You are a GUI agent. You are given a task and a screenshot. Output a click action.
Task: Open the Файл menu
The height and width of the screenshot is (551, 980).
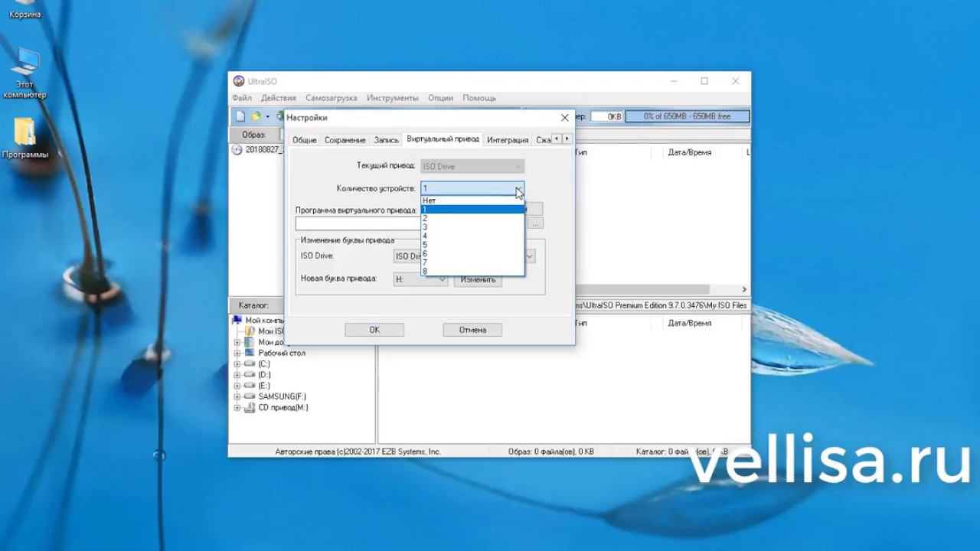[242, 98]
